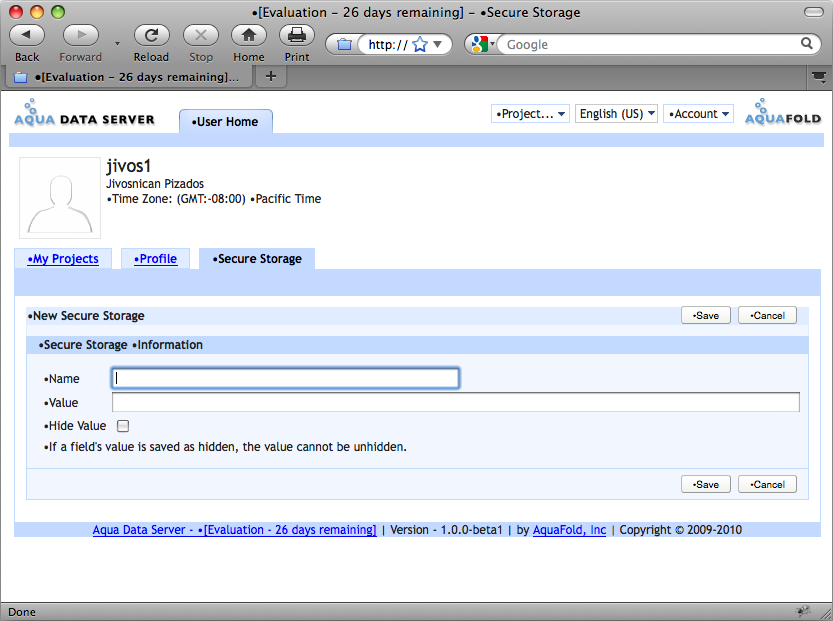Click the Aqua Data Server logo
This screenshot has height=621, width=833.
point(84,113)
